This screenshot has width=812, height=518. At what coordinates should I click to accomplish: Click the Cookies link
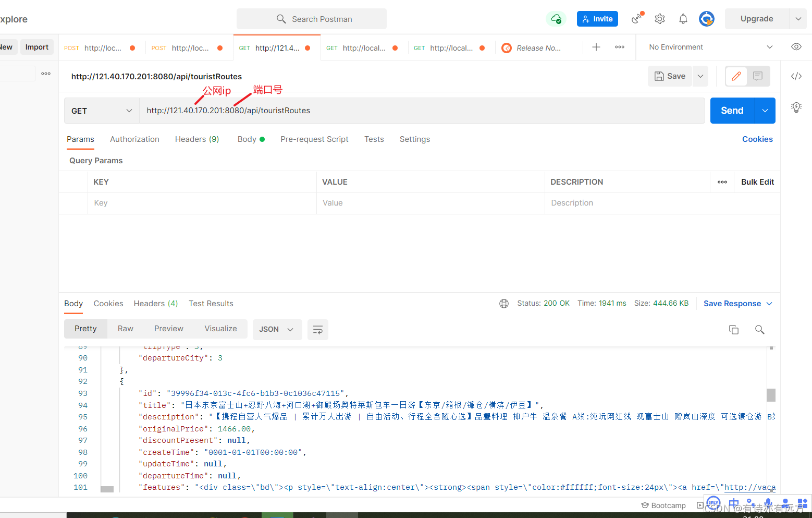point(757,139)
